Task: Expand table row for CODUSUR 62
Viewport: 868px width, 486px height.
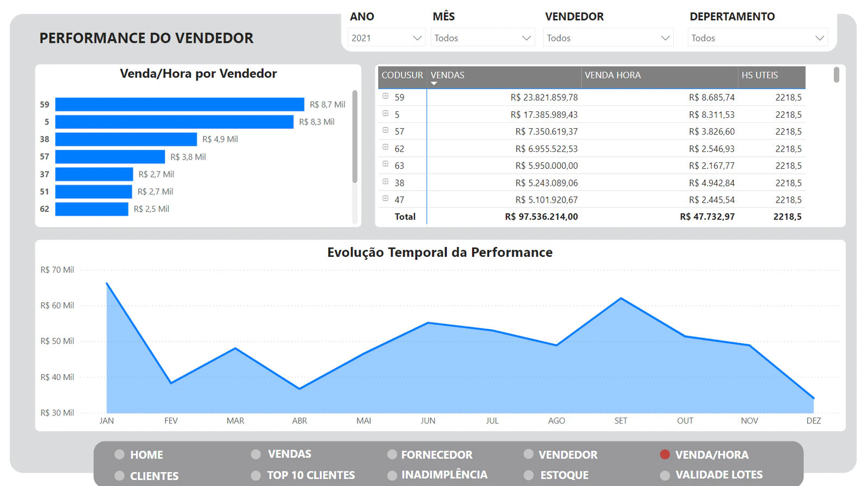Action: point(386,147)
